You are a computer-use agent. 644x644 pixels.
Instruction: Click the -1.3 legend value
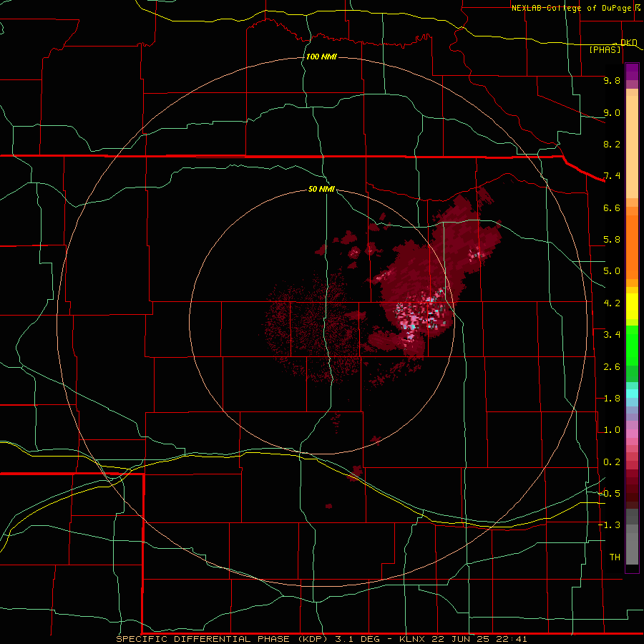pos(609,525)
